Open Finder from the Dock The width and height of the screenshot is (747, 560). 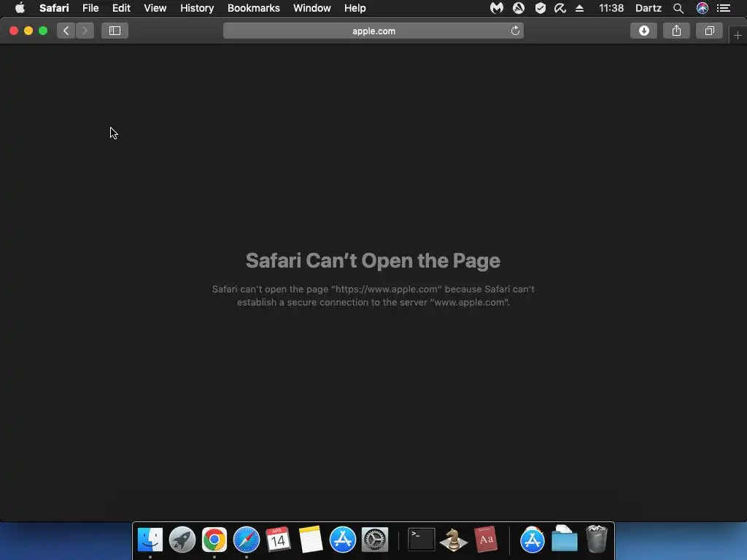pos(150,540)
